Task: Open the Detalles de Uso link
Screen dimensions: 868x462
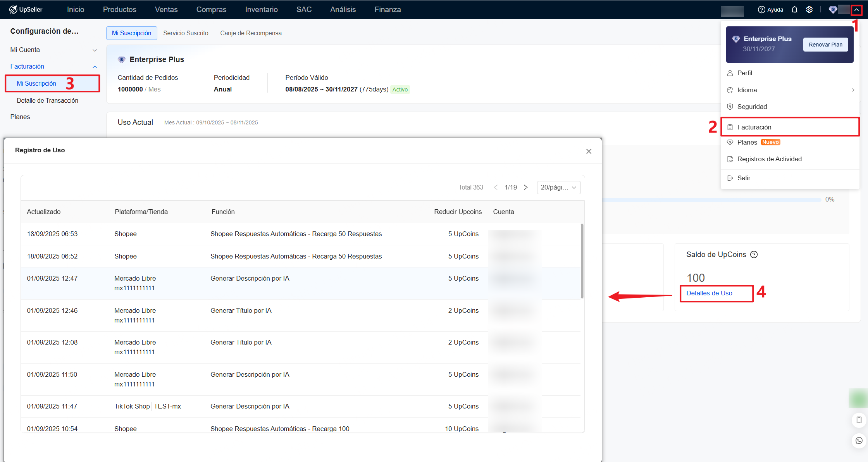Action: [x=709, y=293]
